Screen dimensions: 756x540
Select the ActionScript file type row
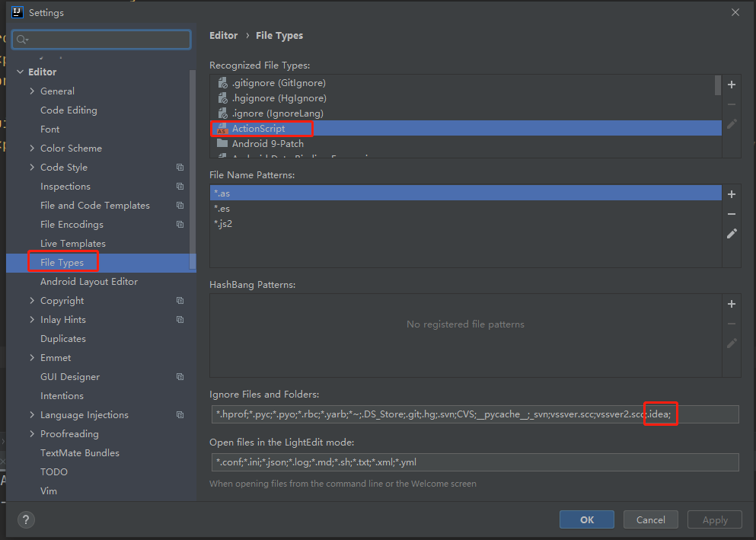[466, 128]
